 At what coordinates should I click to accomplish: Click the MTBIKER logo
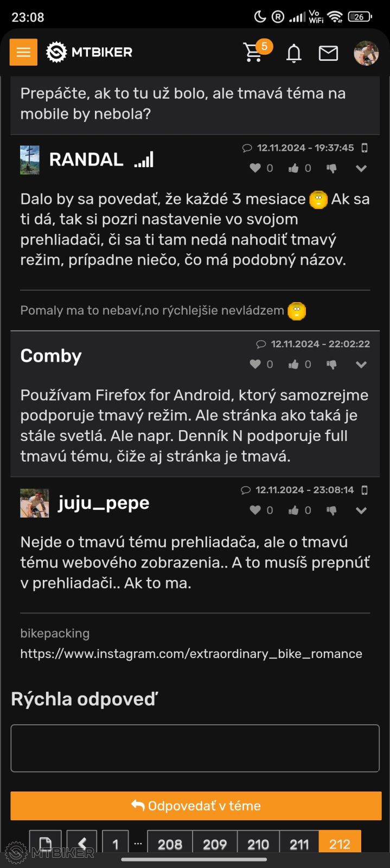[89, 52]
